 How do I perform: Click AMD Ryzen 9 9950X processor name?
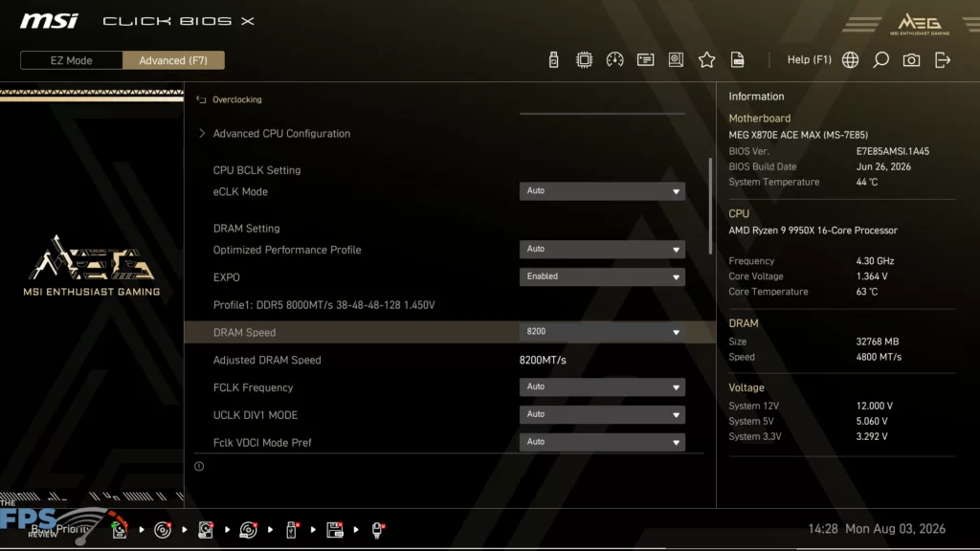[813, 231]
